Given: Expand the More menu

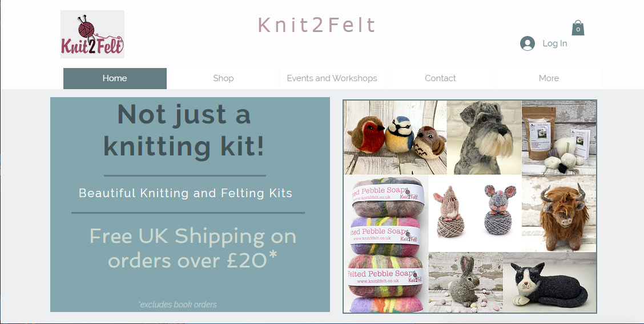Looking at the screenshot, I should 549,78.
